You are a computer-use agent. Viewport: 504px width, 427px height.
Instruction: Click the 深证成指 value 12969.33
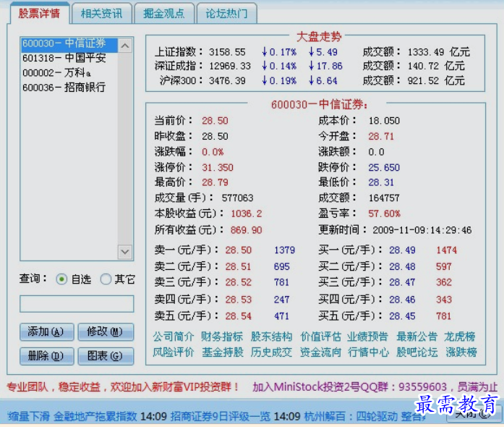pyautogui.click(x=230, y=66)
